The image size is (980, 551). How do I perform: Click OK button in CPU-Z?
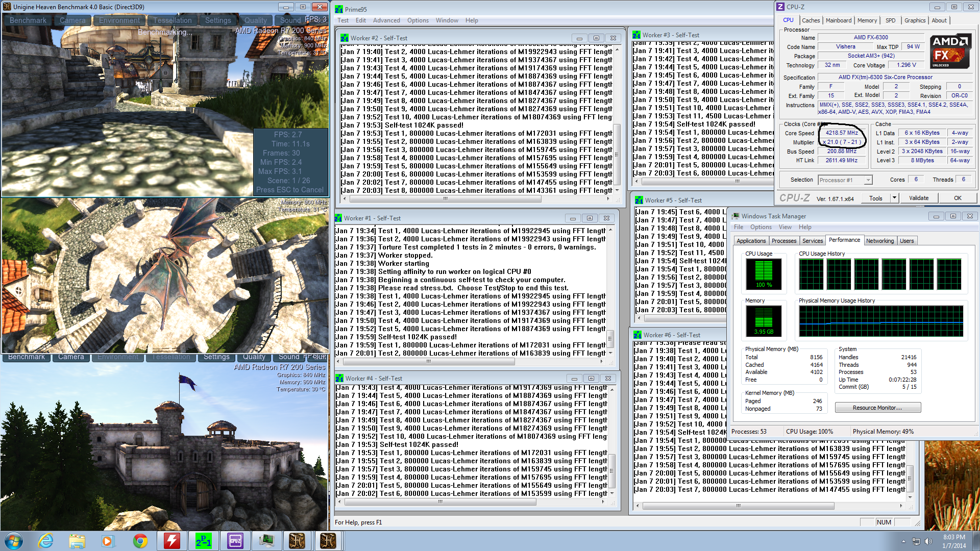click(958, 198)
